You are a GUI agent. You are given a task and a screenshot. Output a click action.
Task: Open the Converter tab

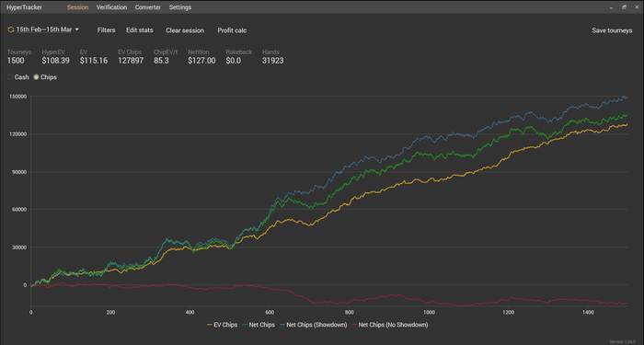click(x=148, y=7)
